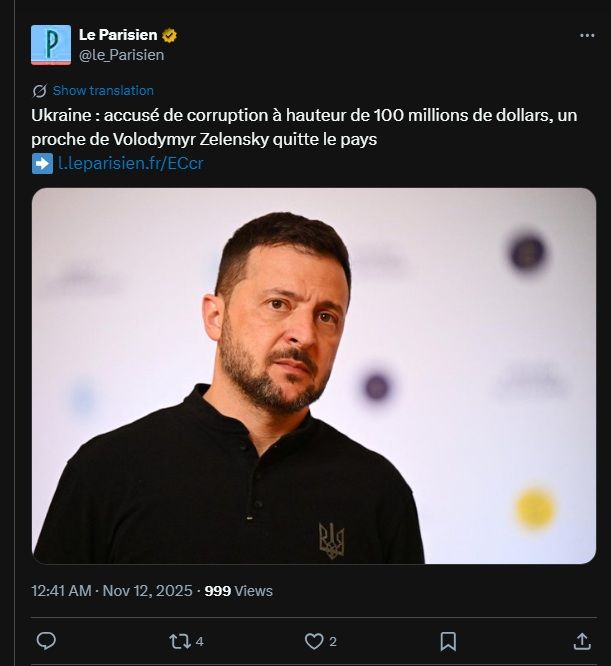Click the Le Parisien profile avatar

coord(51,45)
